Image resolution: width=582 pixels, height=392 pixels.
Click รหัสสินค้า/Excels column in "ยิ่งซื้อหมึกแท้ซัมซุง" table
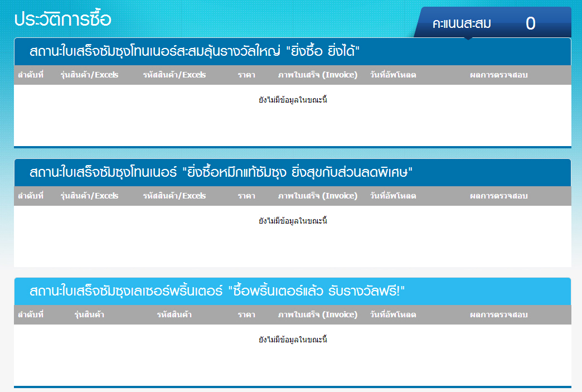pos(174,196)
